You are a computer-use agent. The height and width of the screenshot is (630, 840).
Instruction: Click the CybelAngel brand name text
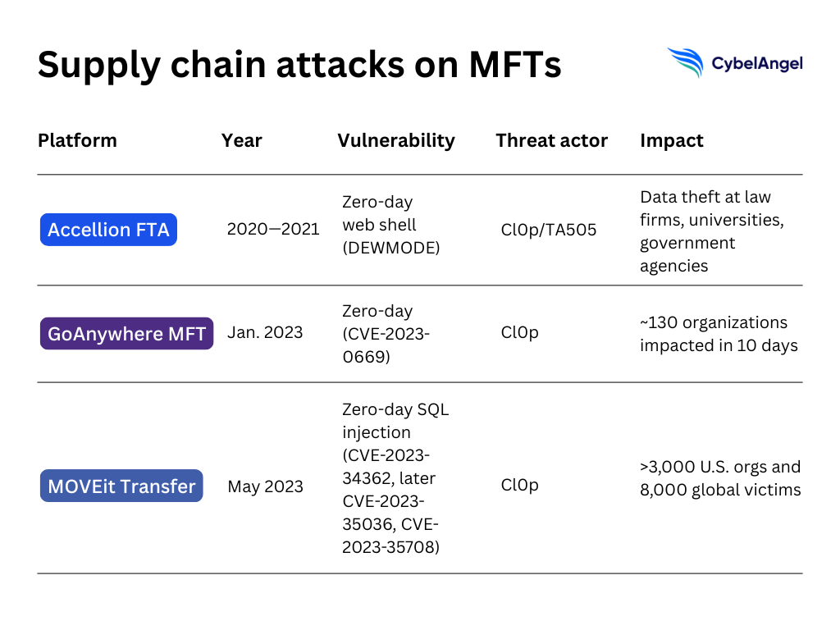click(x=757, y=63)
